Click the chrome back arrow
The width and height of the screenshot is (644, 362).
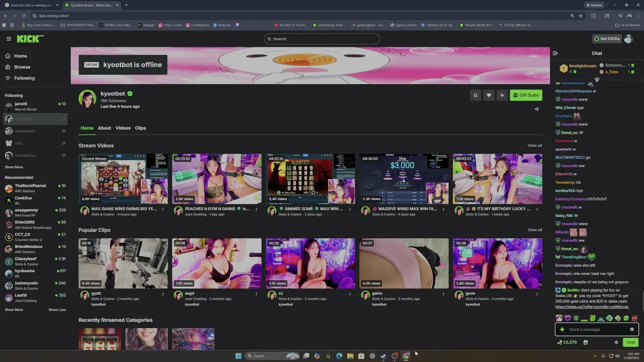click(x=5, y=16)
